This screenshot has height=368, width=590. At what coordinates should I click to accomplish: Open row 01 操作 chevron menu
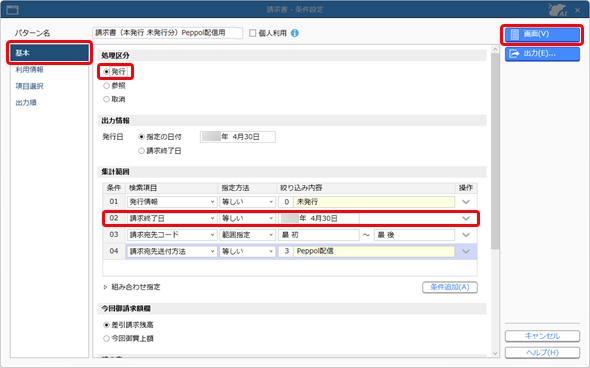[x=466, y=202]
